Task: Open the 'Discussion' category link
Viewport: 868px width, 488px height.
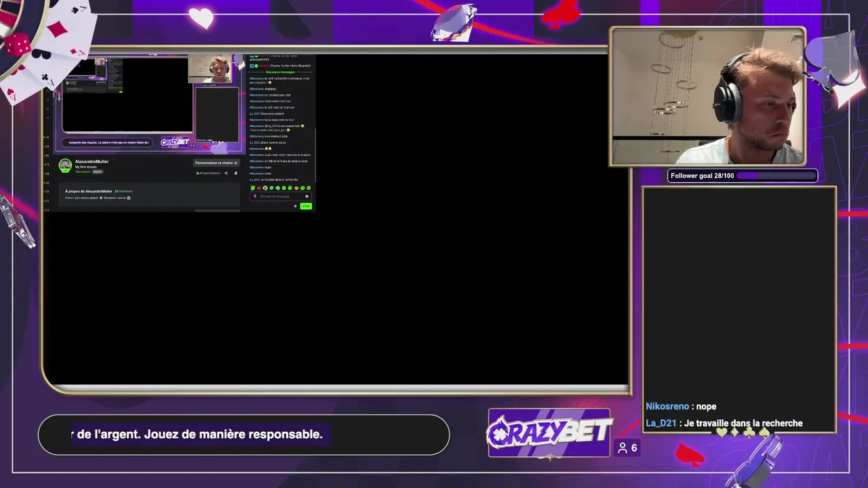Action: tap(83, 171)
